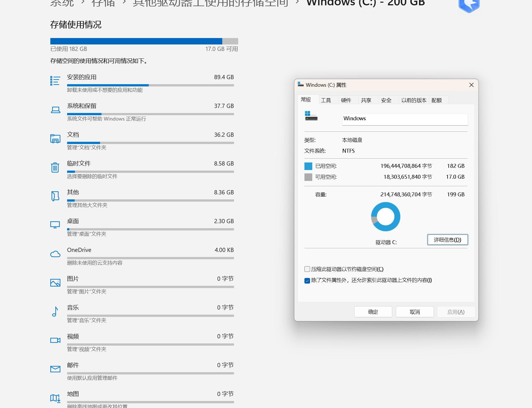Click the 系统和保留 usage bar
The image size is (532, 408).
[150, 114]
